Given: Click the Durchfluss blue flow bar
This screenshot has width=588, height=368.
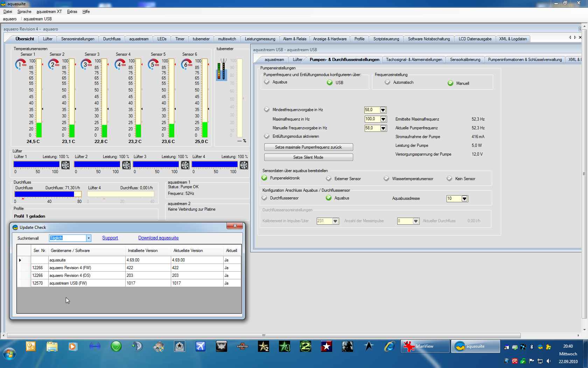Looking at the screenshot, I should point(44,194).
